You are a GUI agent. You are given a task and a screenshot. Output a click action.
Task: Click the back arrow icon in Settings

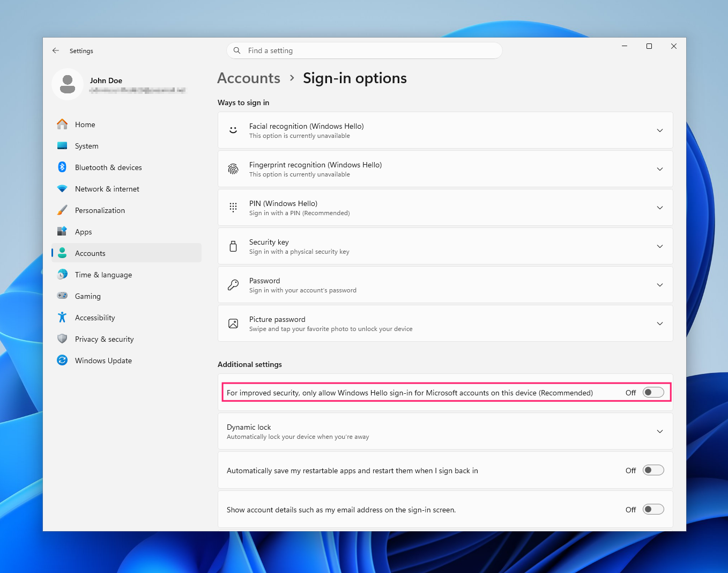point(56,50)
